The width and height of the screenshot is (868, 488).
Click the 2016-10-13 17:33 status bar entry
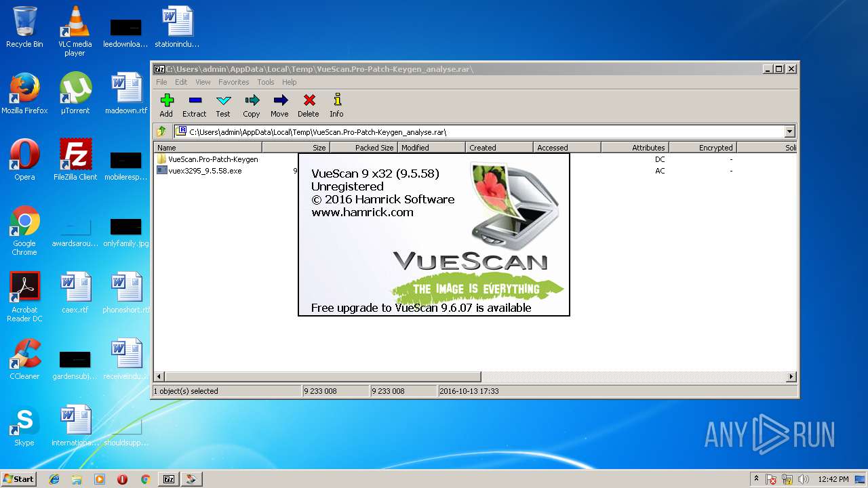[x=469, y=391]
